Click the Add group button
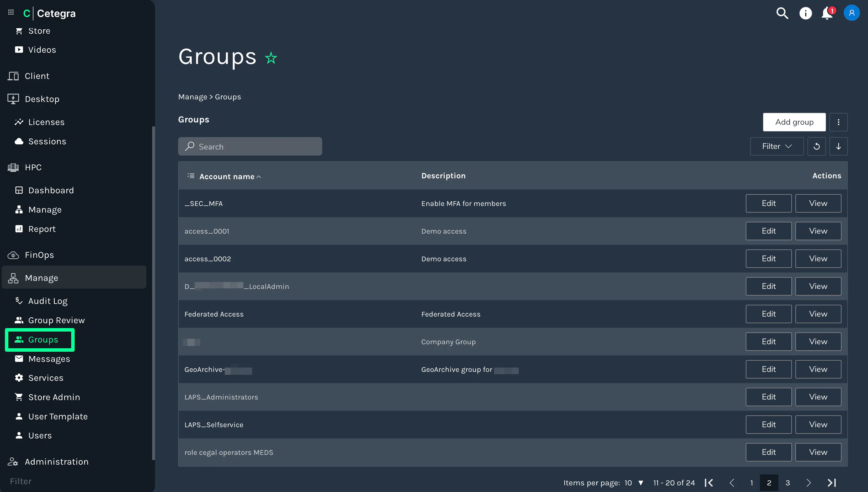 (x=794, y=122)
